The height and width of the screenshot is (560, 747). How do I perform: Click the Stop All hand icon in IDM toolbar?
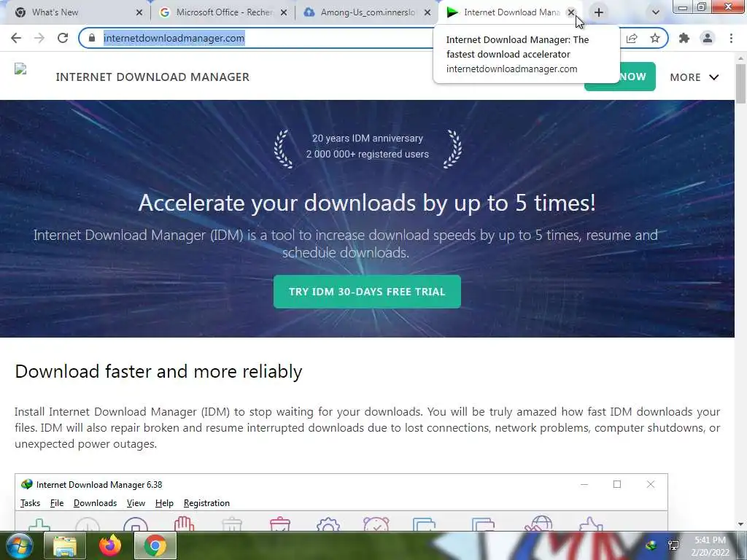pos(184,524)
